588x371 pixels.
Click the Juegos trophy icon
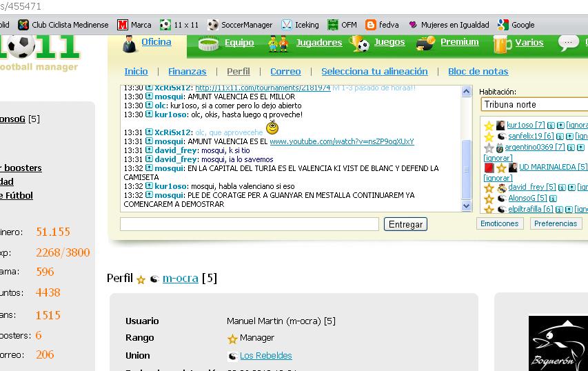(359, 44)
